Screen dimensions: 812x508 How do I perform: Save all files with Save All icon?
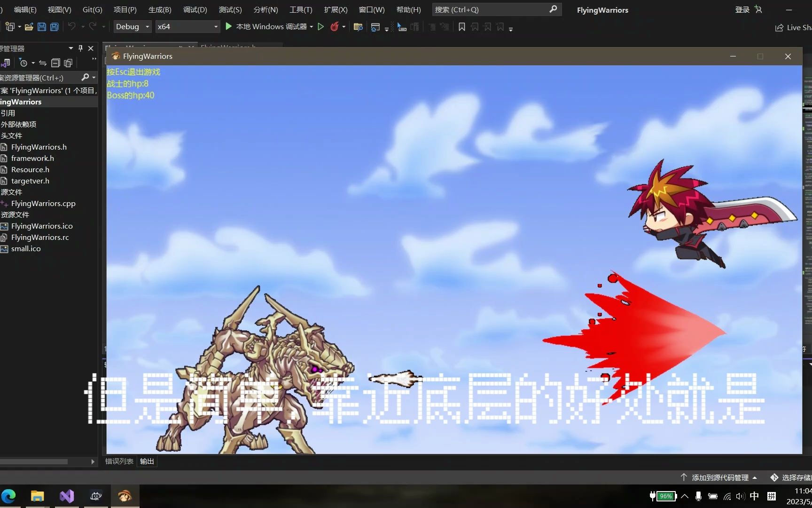pos(54,27)
